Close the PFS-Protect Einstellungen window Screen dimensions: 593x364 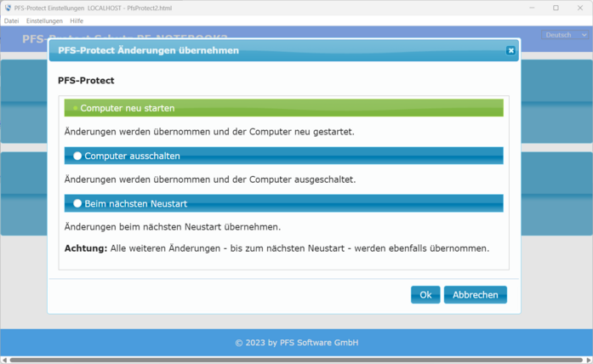coord(581,8)
